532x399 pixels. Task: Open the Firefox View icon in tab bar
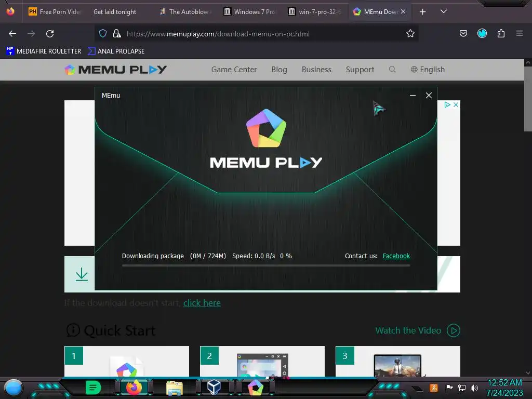tap(10, 11)
